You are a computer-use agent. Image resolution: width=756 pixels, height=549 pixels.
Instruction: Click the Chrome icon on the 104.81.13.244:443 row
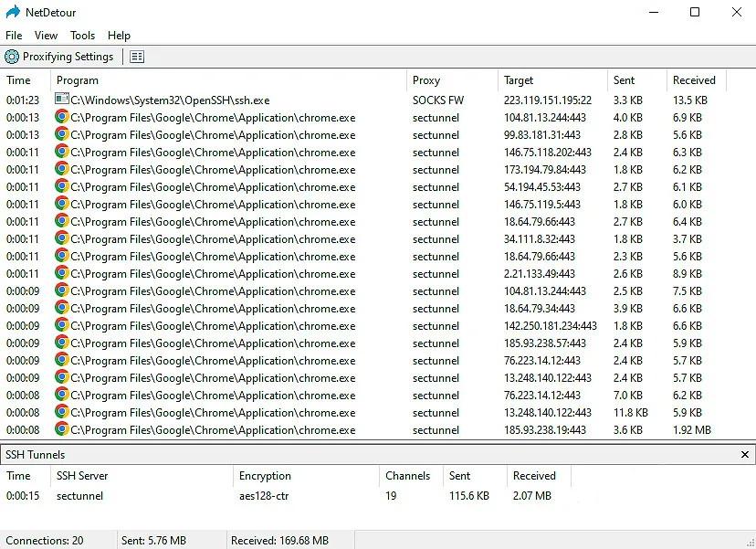point(61,117)
